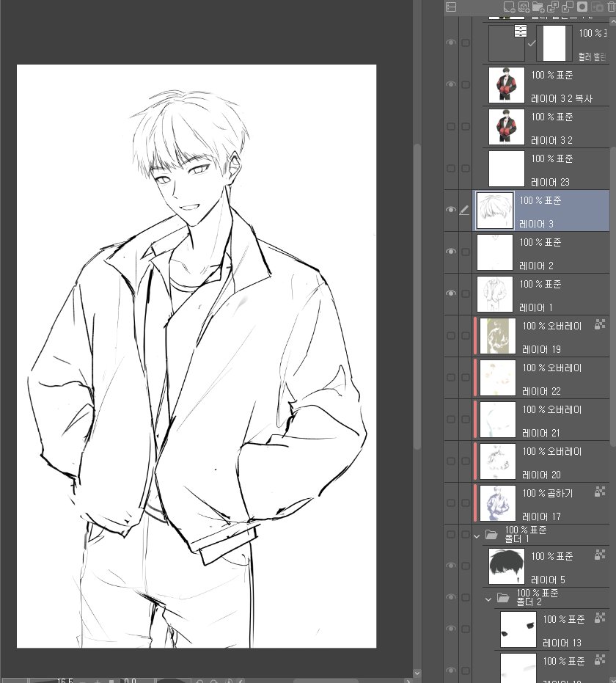This screenshot has width=616, height=683.
Task: Click color balance adjustment layer icon
Action: point(521,31)
